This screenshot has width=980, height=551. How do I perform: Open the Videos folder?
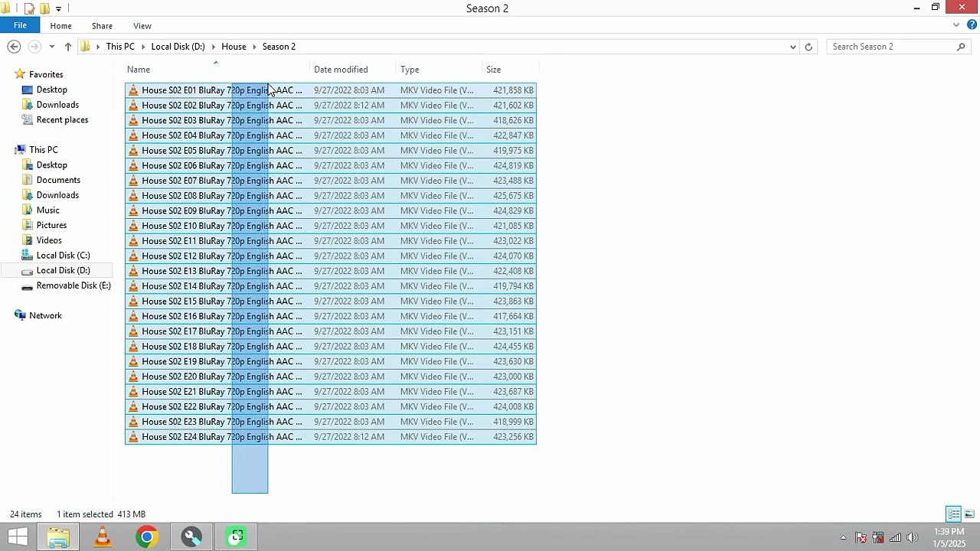click(49, 240)
